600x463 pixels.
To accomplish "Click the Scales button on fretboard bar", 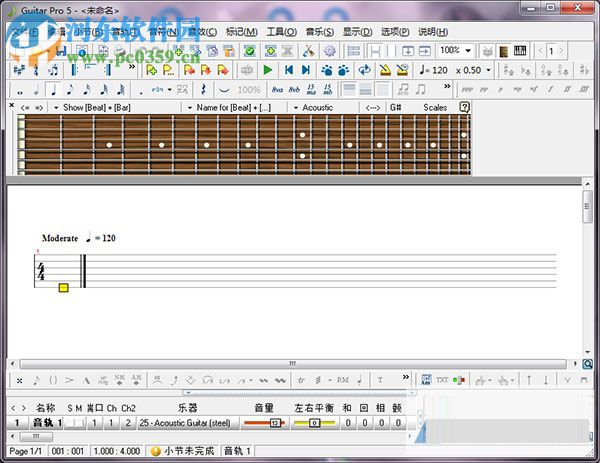I will 435,107.
